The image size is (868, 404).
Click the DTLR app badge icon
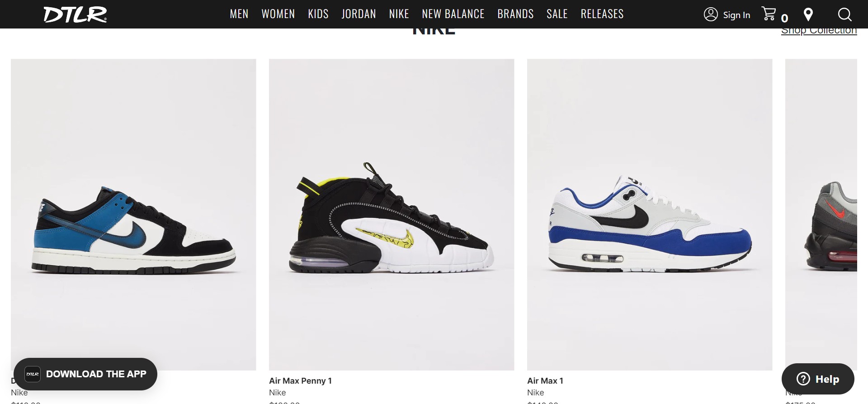pyautogui.click(x=33, y=374)
